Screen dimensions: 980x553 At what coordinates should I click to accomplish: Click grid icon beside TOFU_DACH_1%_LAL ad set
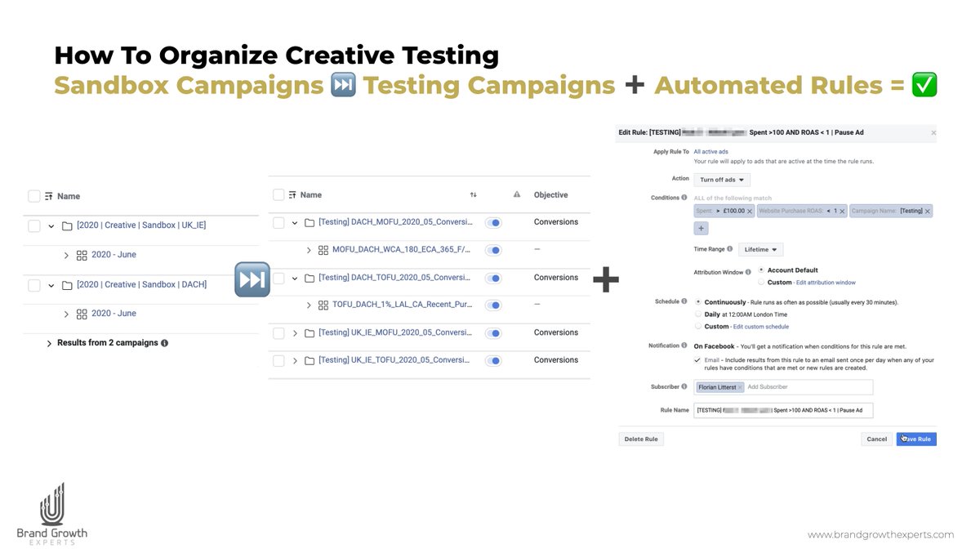323,305
